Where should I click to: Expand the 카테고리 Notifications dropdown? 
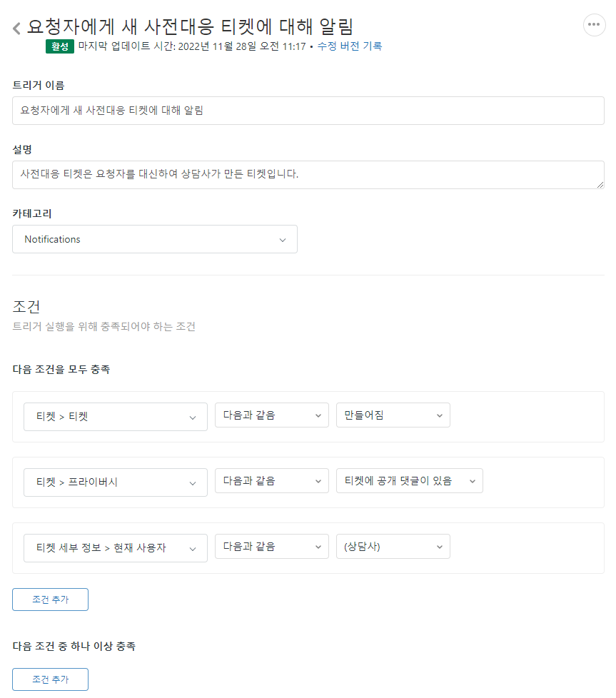[x=154, y=239]
